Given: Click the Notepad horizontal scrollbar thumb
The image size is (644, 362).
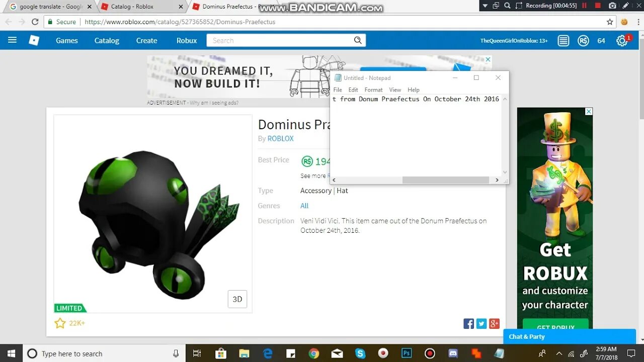Looking at the screenshot, I should point(446,180).
